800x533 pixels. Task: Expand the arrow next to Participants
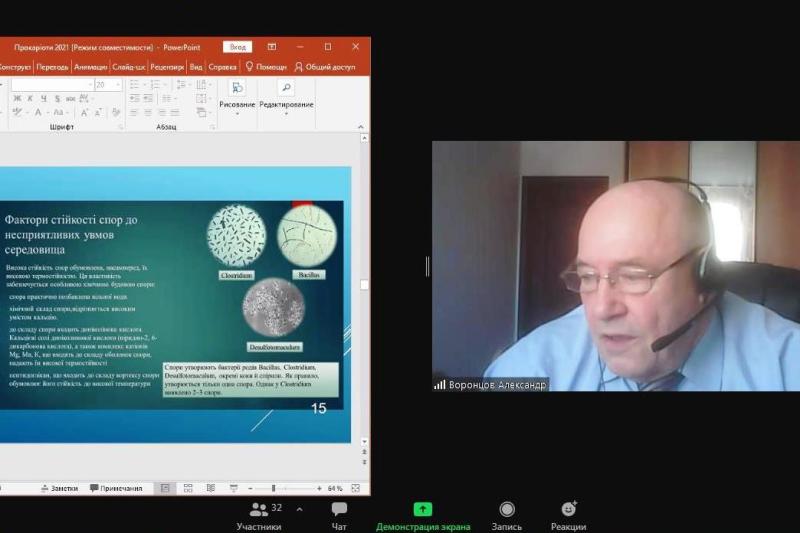[299, 509]
